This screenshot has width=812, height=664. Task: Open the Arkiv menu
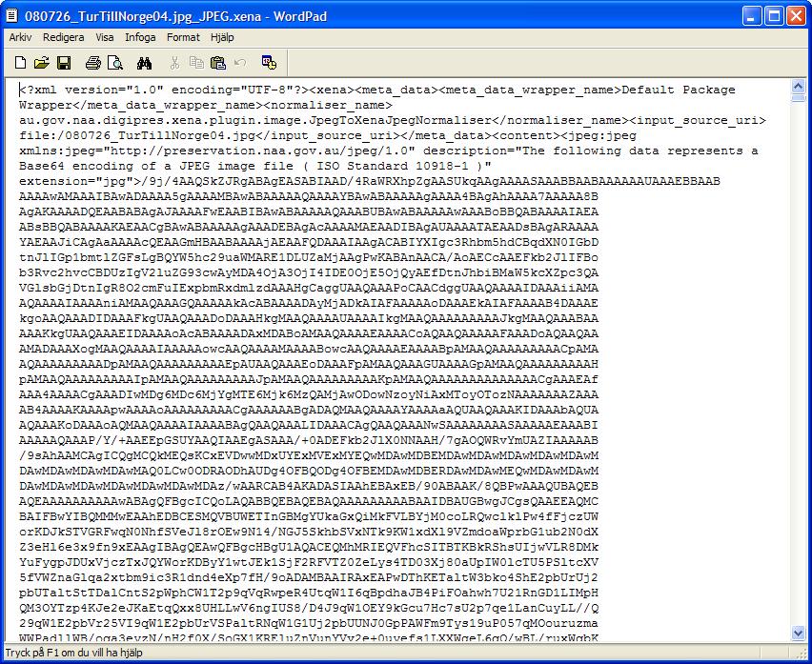21,37
